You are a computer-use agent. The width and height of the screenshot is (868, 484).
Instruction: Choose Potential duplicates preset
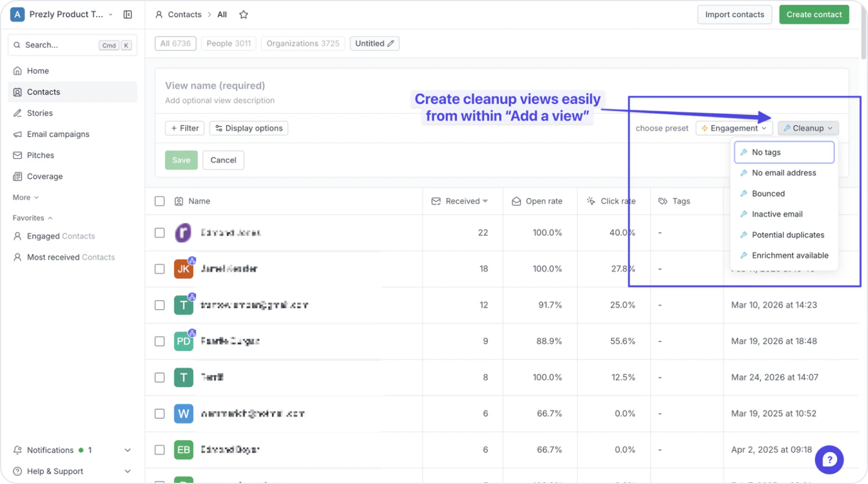pos(784,235)
